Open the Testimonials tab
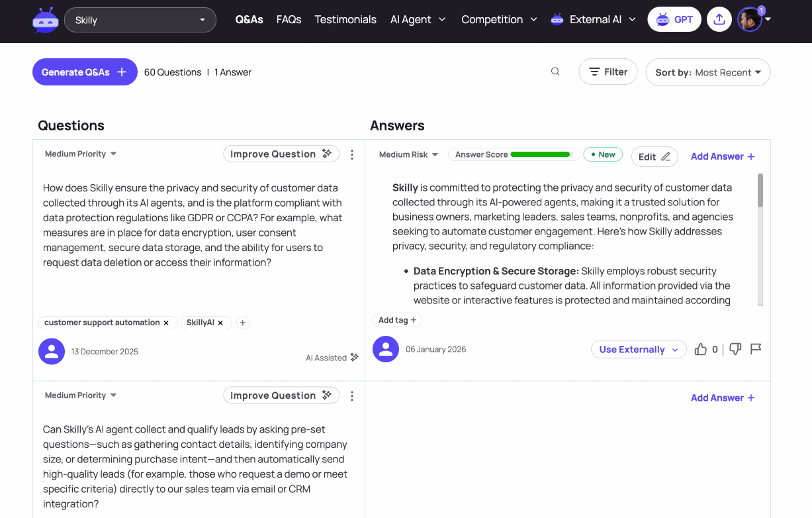Screen dimensions: 812x518 345,20
